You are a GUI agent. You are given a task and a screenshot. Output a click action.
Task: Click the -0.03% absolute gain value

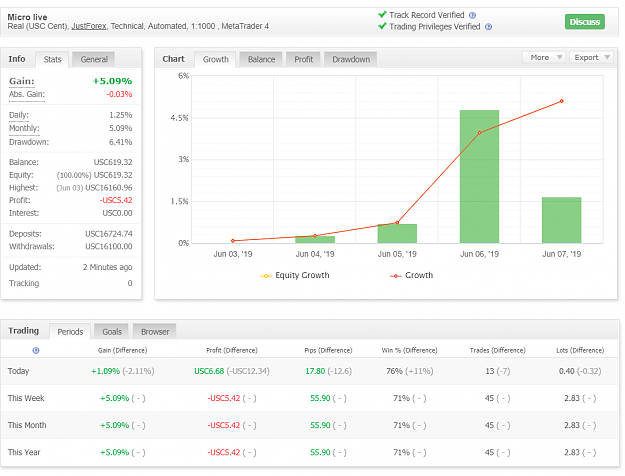119,94
